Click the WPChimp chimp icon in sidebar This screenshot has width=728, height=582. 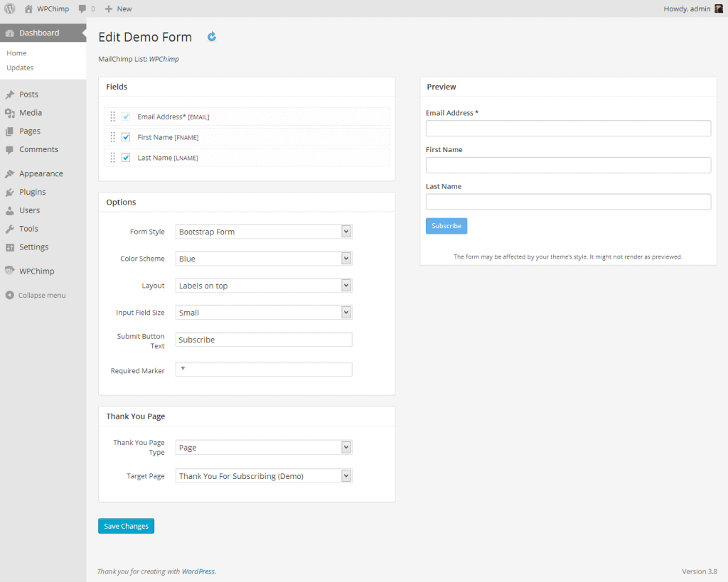pyautogui.click(x=10, y=271)
